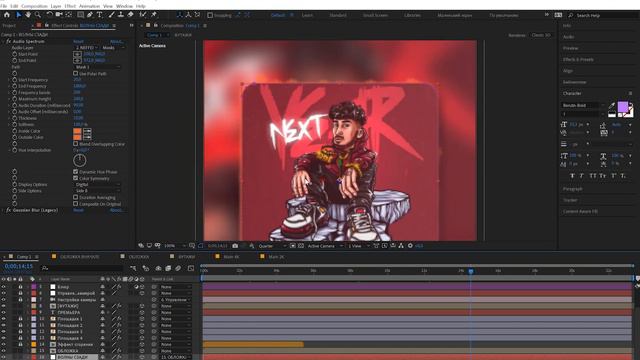Open the Path Mask 1 dropdown

pos(98,67)
